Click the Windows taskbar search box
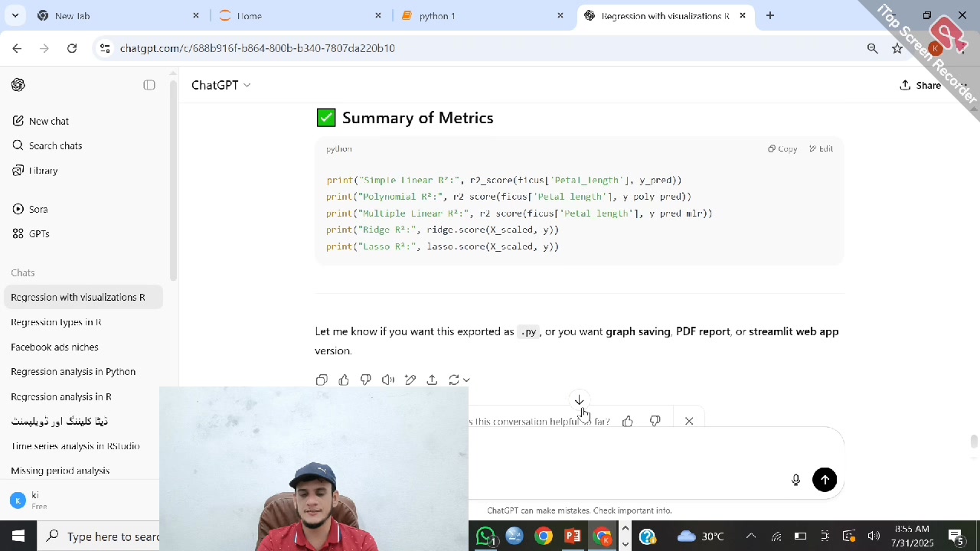The width and height of the screenshot is (980, 551). tap(99, 536)
